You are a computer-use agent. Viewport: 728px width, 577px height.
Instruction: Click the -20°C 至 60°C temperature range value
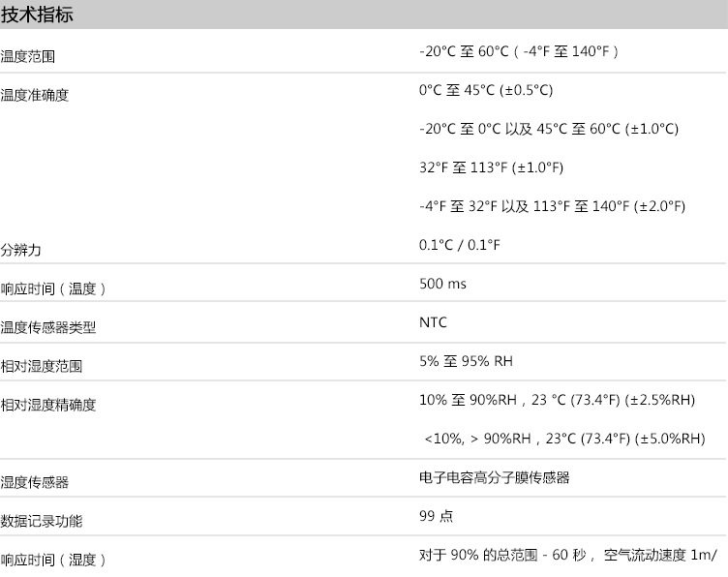518,51
